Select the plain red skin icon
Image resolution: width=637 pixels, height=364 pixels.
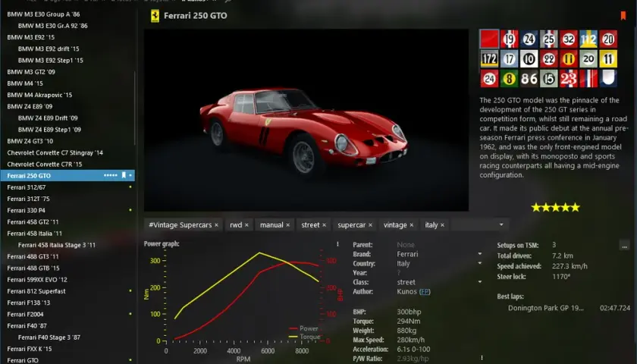[489, 39]
